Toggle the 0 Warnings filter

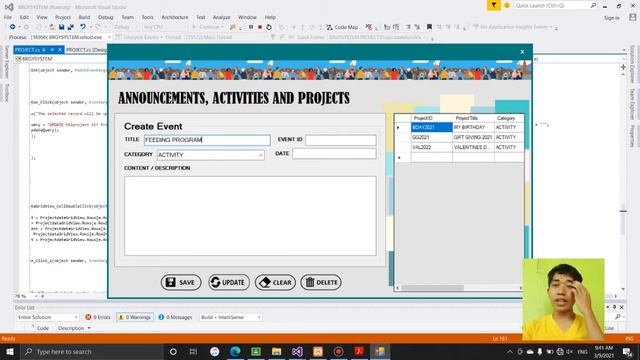tap(135, 317)
